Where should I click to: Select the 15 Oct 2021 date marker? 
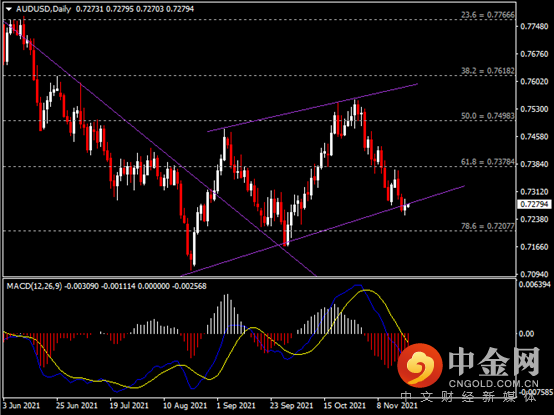pos(345,405)
